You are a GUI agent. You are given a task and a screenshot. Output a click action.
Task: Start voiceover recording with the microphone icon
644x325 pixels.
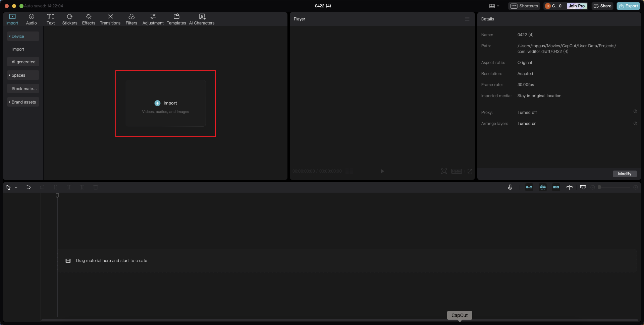(510, 187)
